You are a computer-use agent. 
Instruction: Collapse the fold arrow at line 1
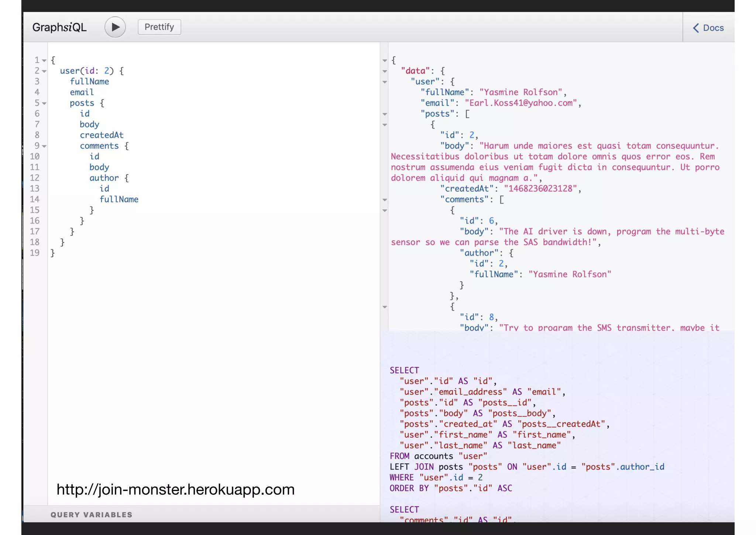coord(44,61)
